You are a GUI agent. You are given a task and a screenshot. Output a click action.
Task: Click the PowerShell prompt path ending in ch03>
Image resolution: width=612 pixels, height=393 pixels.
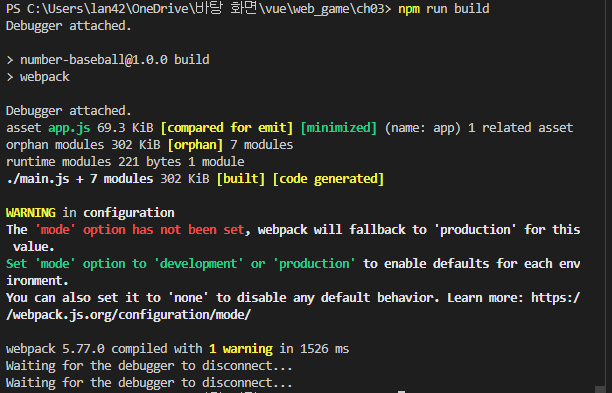(x=198, y=9)
